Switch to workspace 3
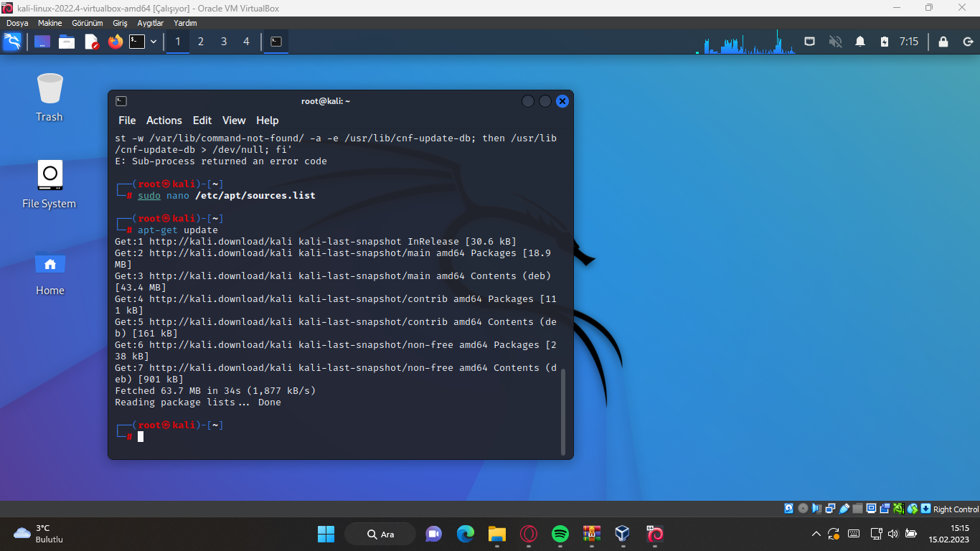This screenshot has height=551, width=980. pyautogui.click(x=224, y=42)
